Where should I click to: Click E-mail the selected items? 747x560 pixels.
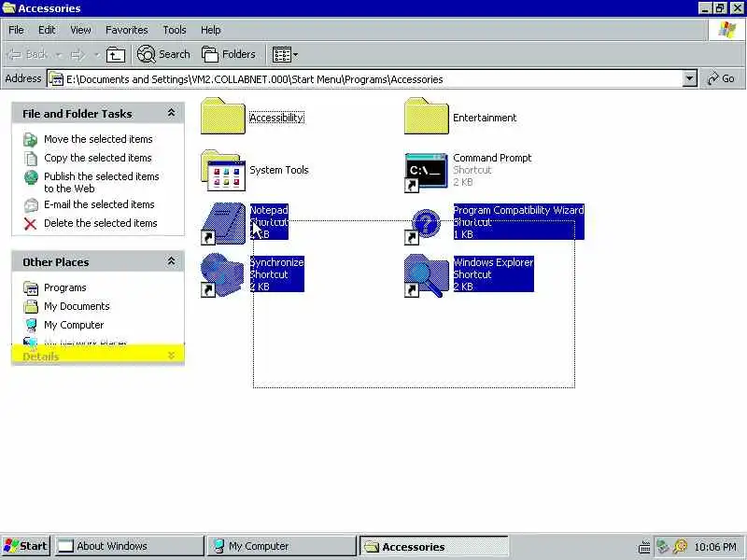99,204
